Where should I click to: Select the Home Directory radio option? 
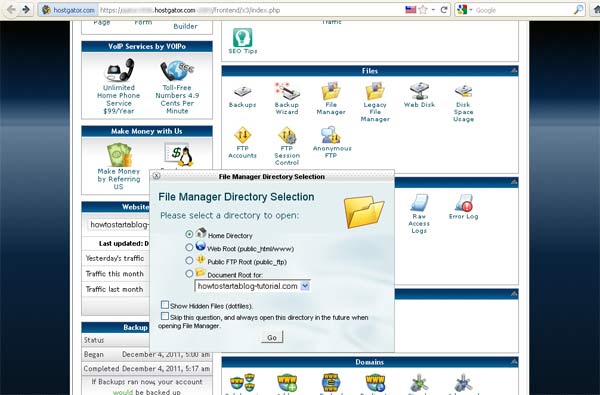coord(189,234)
